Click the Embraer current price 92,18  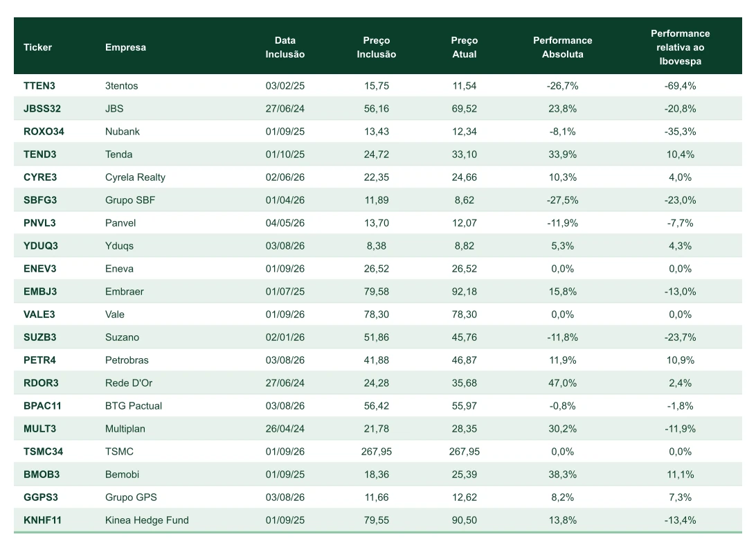point(465,292)
